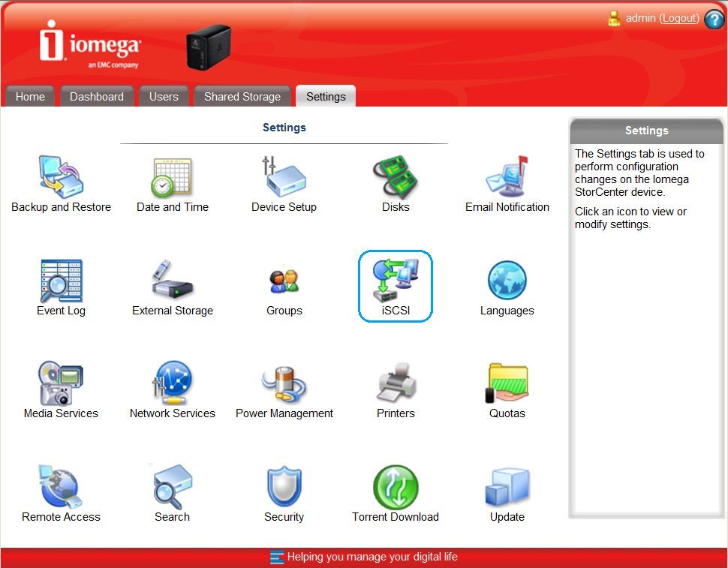Click the Power Management label
Screen dimensions: 728x568
click(284, 413)
